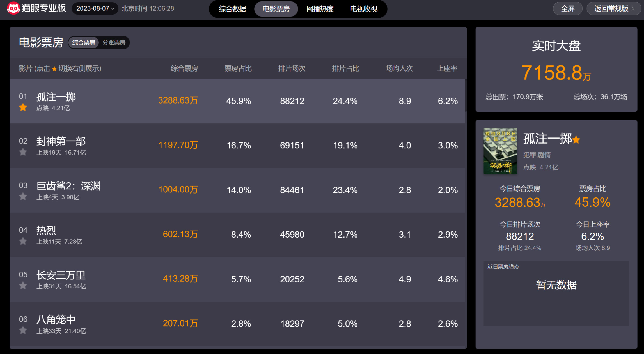Click the 返回常规版 chevron button

pyautogui.click(x=614, y=9)
